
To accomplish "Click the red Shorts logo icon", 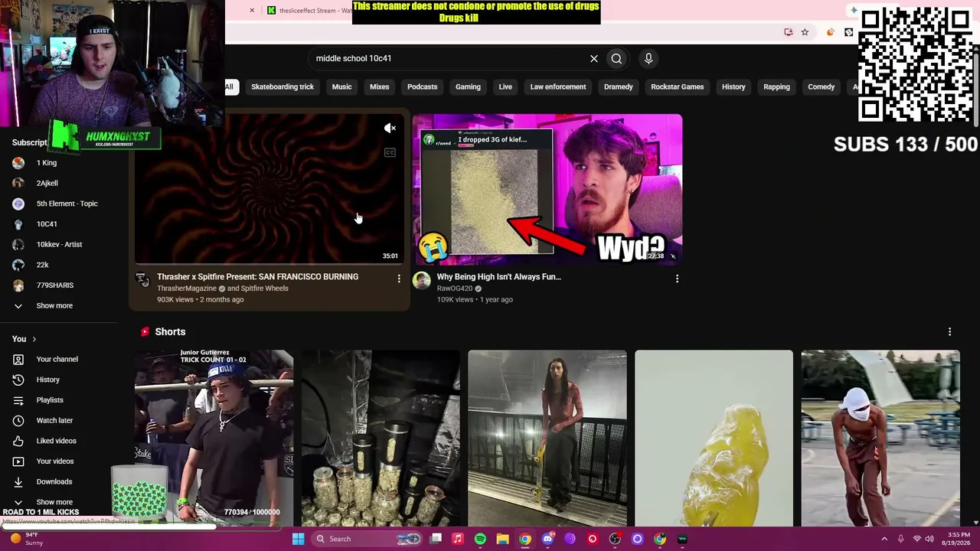I will tap(145, 331).
